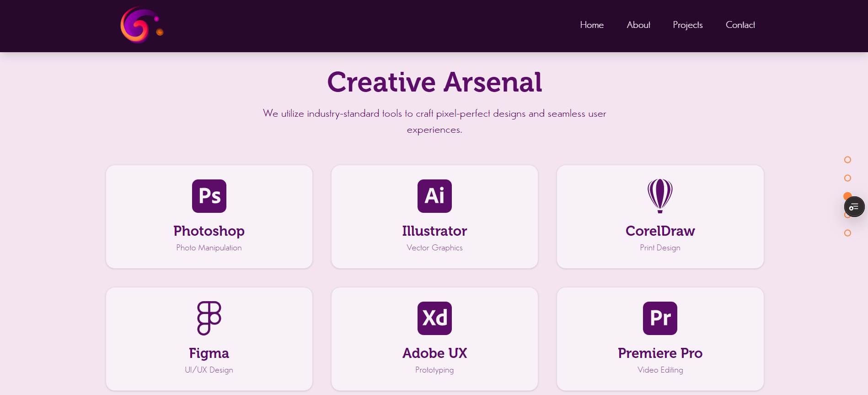Viewport: 868px width, 395px height.
Task: Select the second section navigation dot
Action: 847,178
